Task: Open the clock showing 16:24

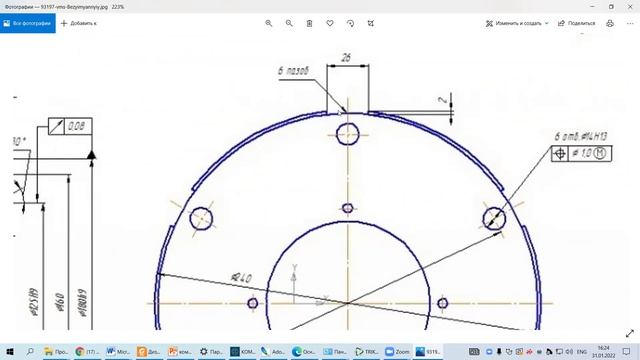Action: pyautogui.click(x=603, y=351)
